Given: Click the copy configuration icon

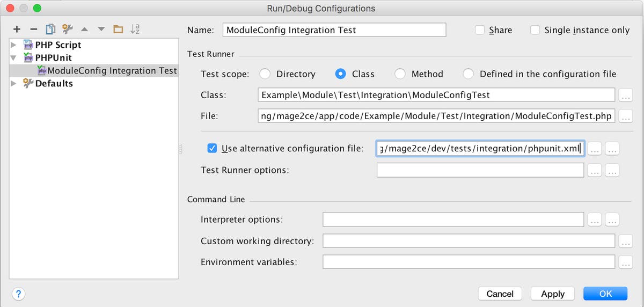Looking at the screenshot, I should pyautogui.click(x=50, y=29).
